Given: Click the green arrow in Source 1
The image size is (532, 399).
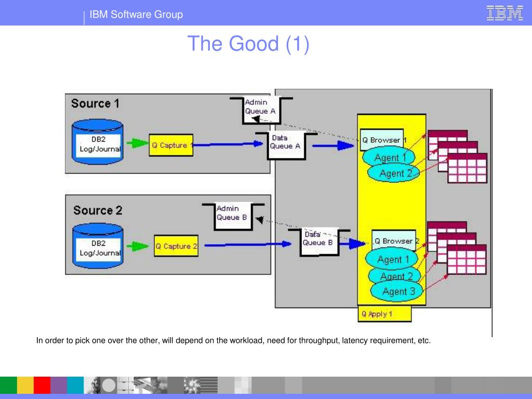Looking at the screenshot, I should (x=137, y=143).
